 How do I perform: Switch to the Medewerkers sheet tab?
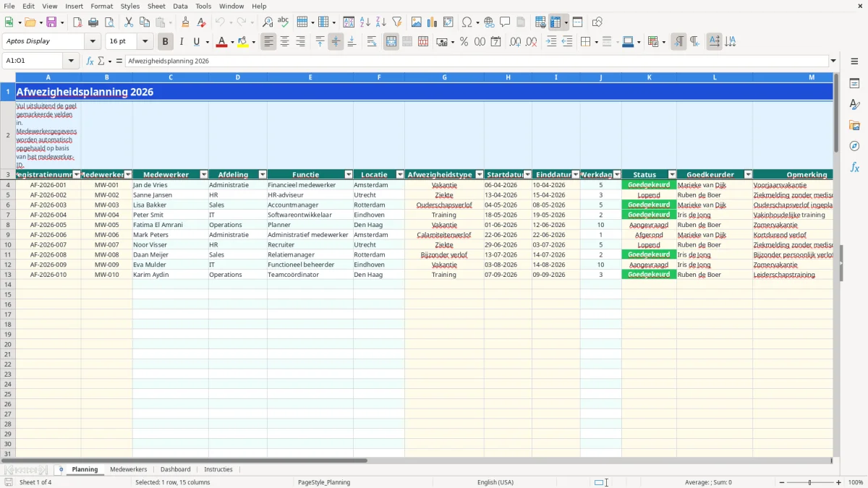(128, 469)
